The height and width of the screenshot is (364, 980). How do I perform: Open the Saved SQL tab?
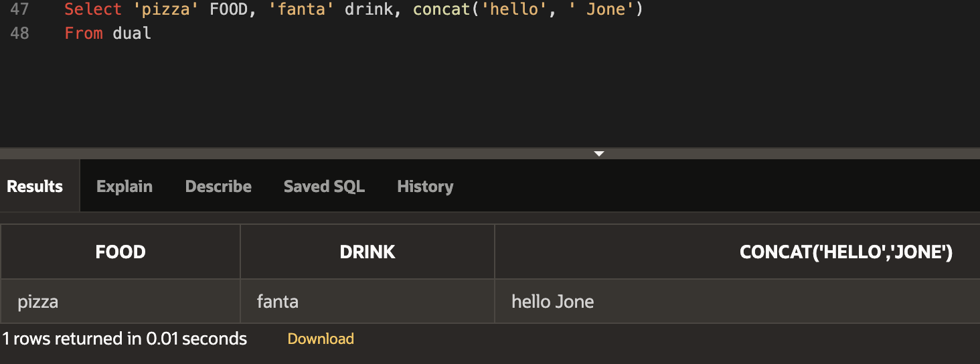(324, 186)
